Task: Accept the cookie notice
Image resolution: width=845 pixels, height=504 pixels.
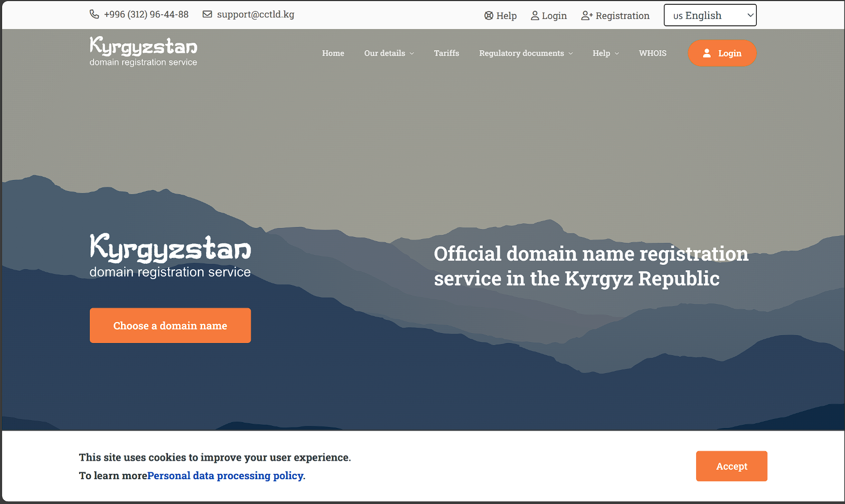Action: click(731, 466)
